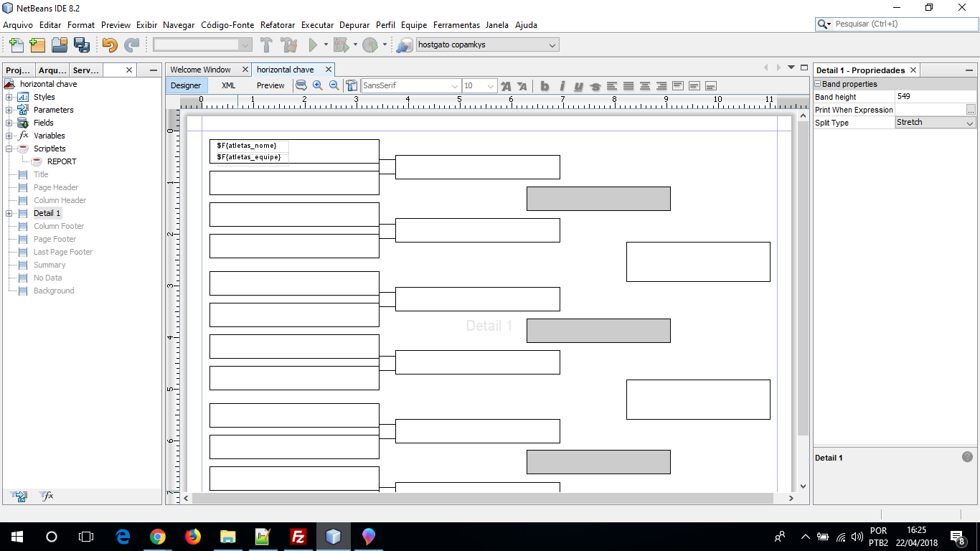
Task: Click the Build Project hammer icon
Action: click(266, 44)
